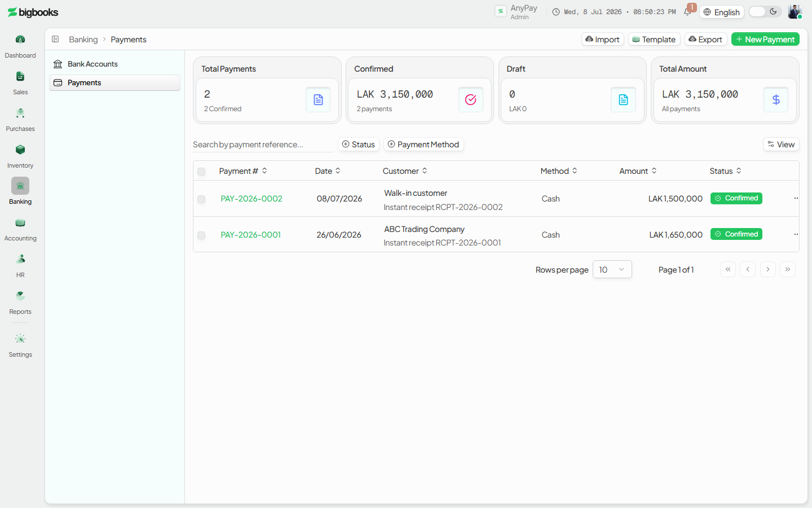812x508 pixels.
Task: Click the Banking breadcrumb
Action: point(83,40)
